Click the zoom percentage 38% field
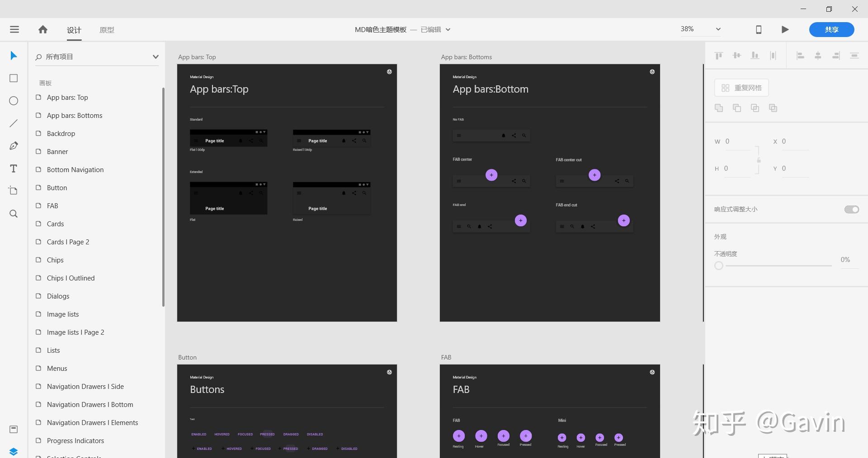Screen dimensions: 868x458 coord(687,29)
